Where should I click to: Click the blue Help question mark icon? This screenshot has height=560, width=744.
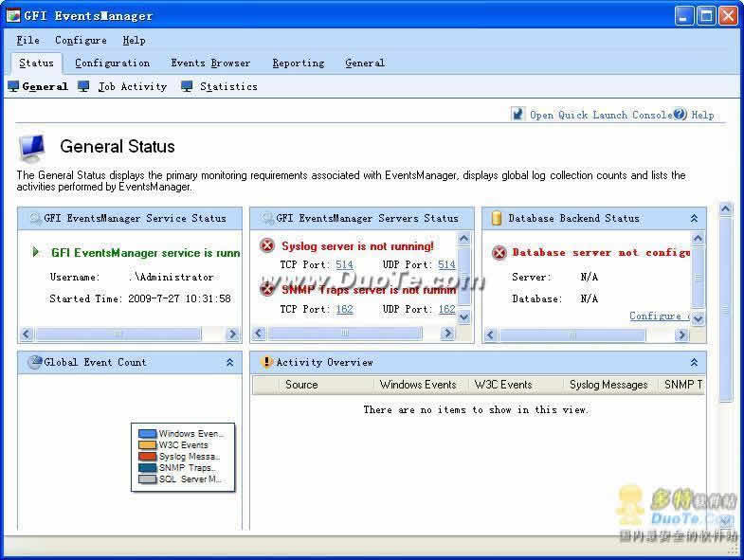click(680, 114)
